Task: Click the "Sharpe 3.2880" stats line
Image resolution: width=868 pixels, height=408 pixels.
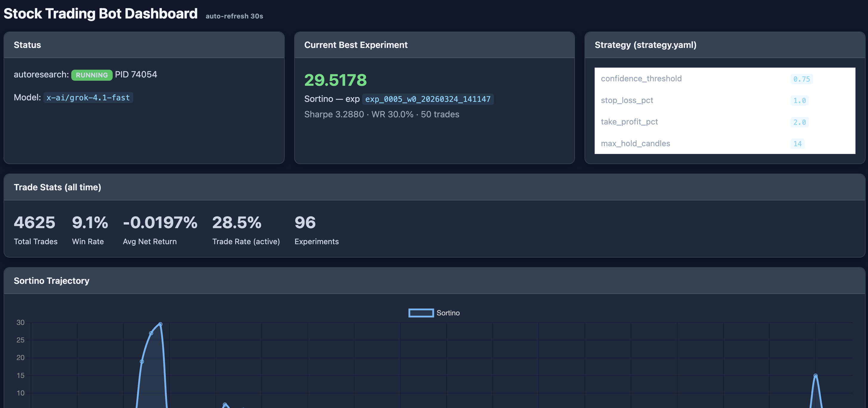Action: coord(382,114)
